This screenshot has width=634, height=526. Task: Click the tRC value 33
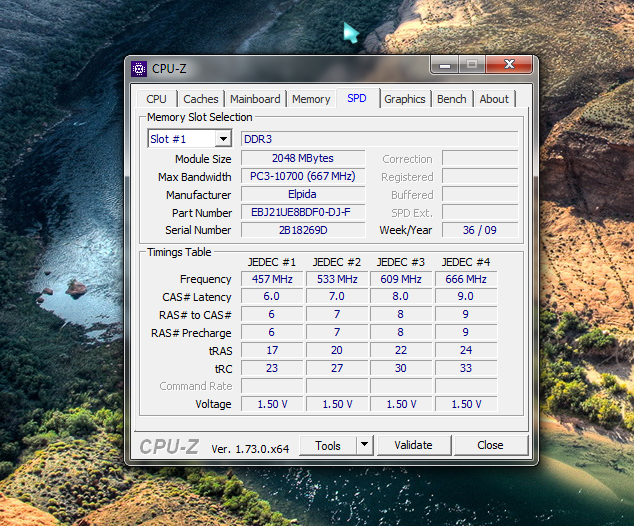(x=466, y=368)
